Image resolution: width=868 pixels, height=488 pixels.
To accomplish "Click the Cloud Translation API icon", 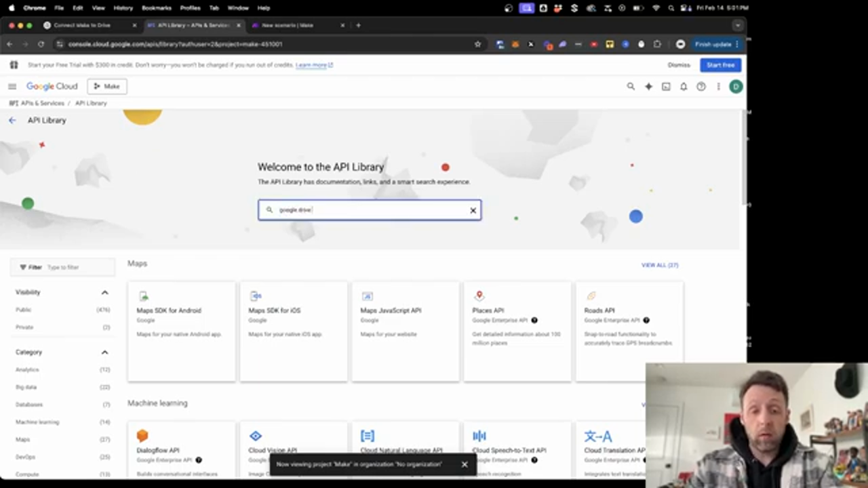I will pos(598,436).
